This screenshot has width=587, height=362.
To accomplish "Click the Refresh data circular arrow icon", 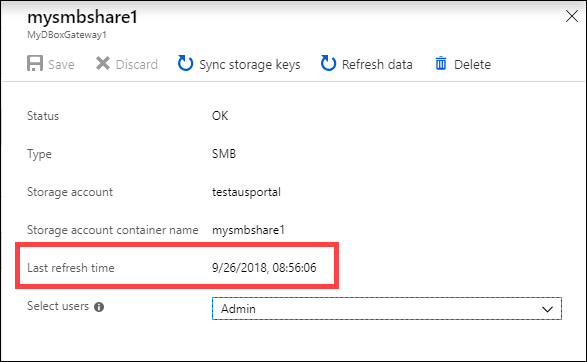I will pyautogui.click(x=328, y=63).
